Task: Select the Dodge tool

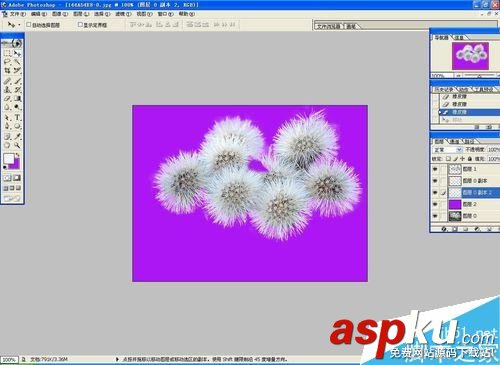Action: pyautogui.click(x=17, y=107)
